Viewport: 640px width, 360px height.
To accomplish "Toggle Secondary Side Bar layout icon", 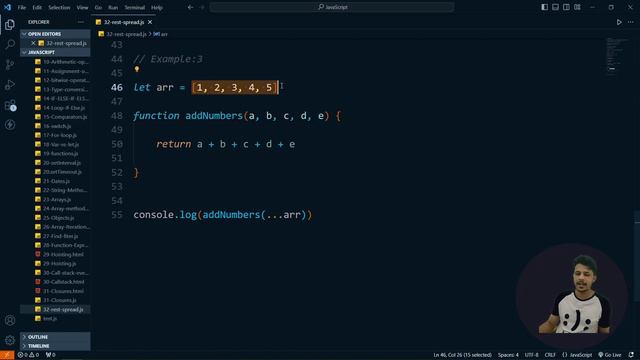I will 566,7.
